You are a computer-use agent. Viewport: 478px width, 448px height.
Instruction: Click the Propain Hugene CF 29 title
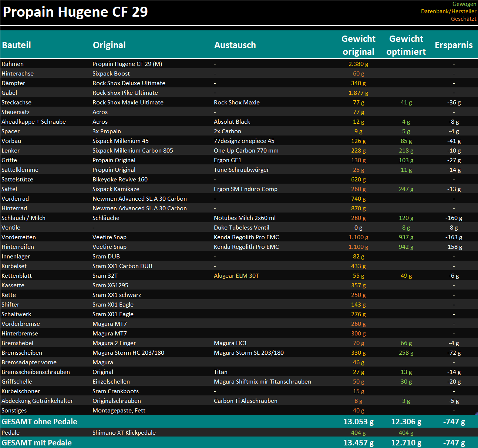coord(75,12)
